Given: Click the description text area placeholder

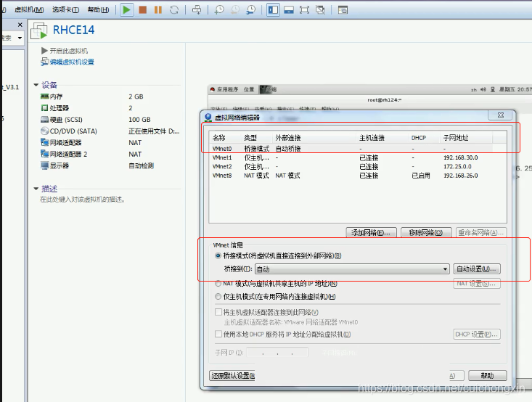Looking at the screenshot, I should (x=83, y=200).
